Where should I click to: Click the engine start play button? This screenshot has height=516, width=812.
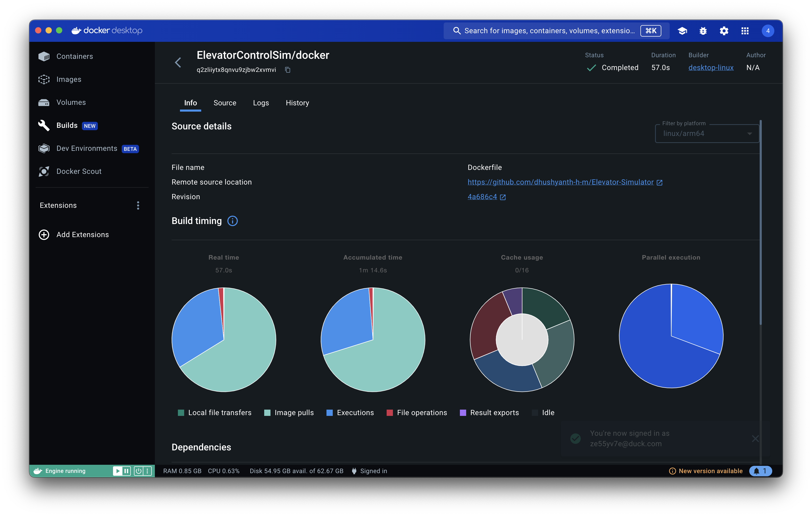pos(117,471)
